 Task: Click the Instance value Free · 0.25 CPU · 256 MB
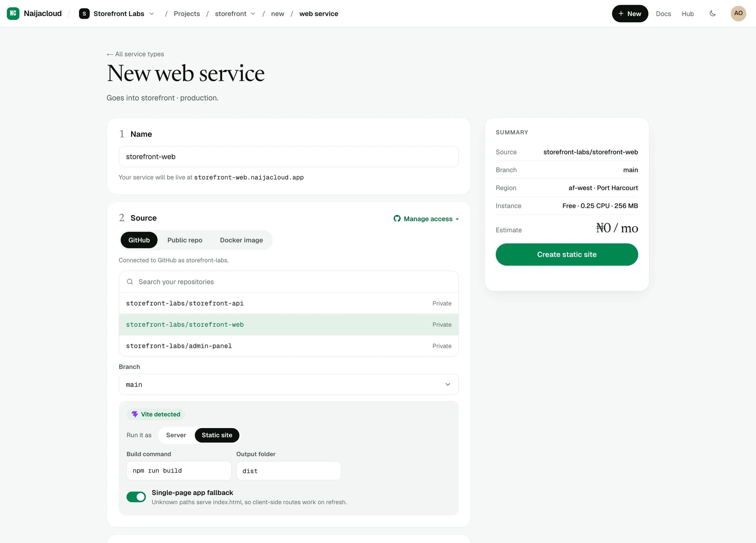pyautogui.click(x=600, y=206)
